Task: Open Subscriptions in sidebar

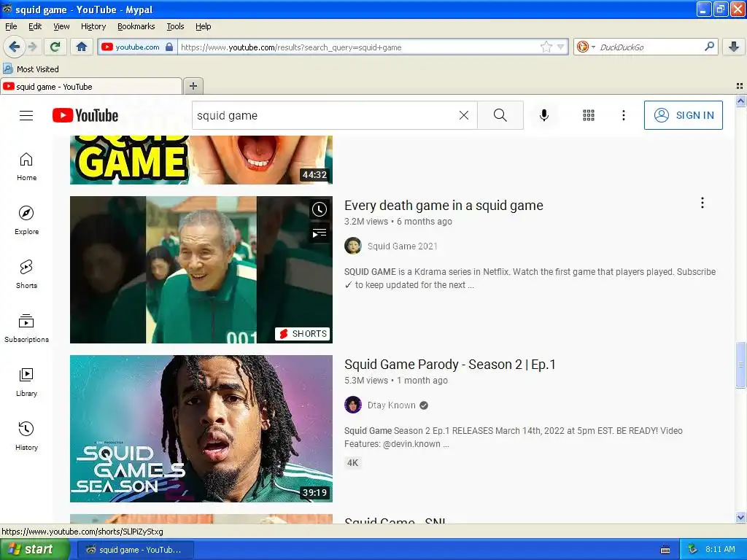Action: [27, 329]
